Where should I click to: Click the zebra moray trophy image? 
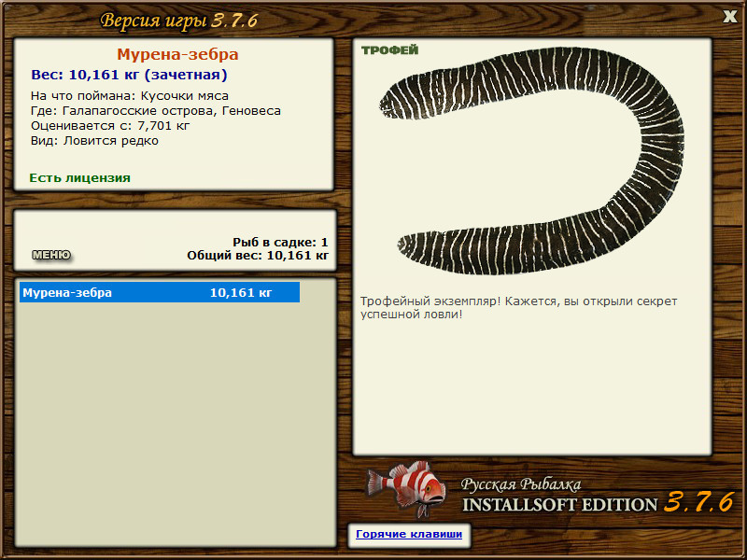pos(532,161)
